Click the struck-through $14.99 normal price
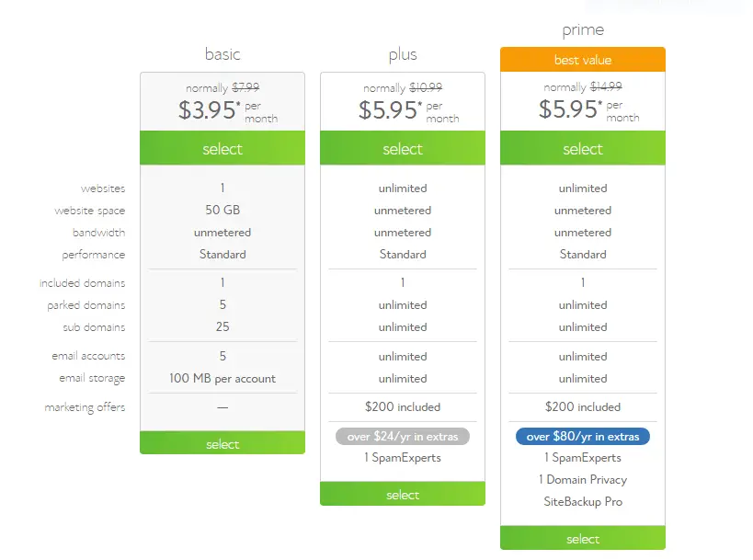Screen dimensions: 753x560 click(x=606, y=86)
